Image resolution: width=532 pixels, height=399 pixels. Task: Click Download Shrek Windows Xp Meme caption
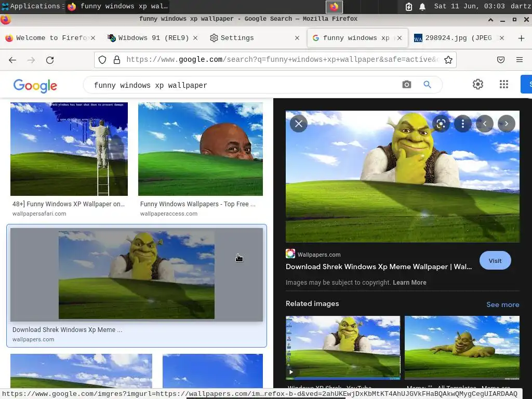67,330
